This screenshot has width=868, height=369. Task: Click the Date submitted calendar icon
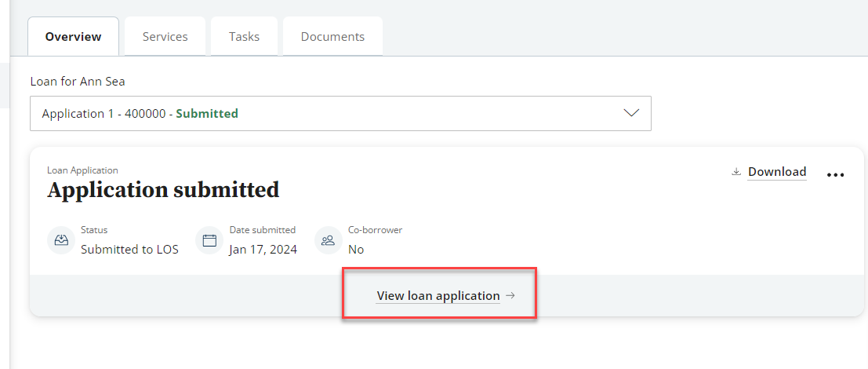(x=209, y=240)
